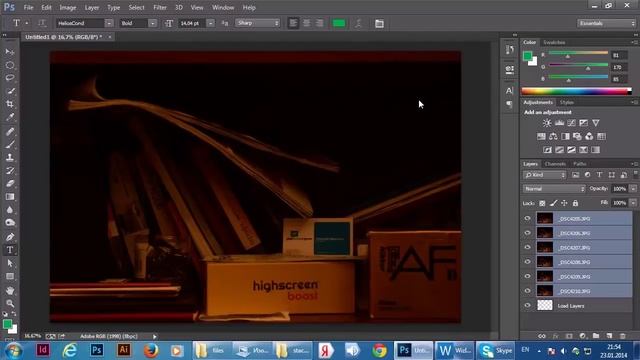Viewport: 640px width, 360px height.
Task: Open the Image menu
Action: 68,7
